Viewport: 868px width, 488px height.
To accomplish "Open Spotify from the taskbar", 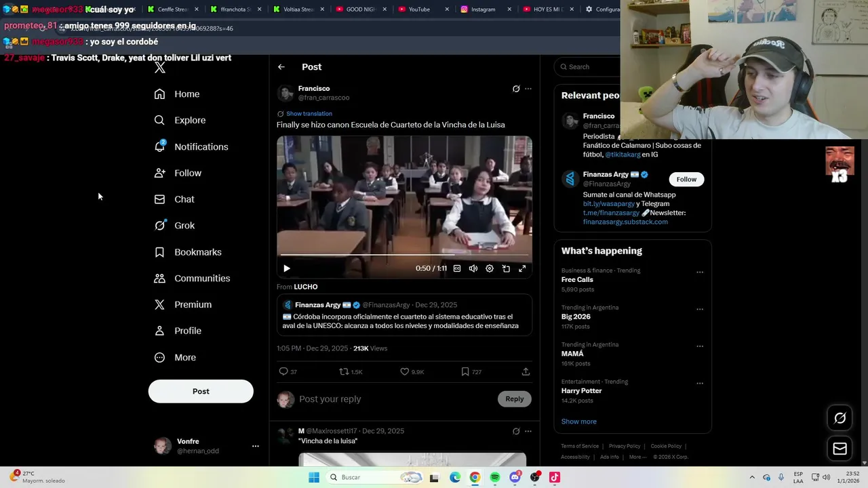I will [x=495, y=478].
